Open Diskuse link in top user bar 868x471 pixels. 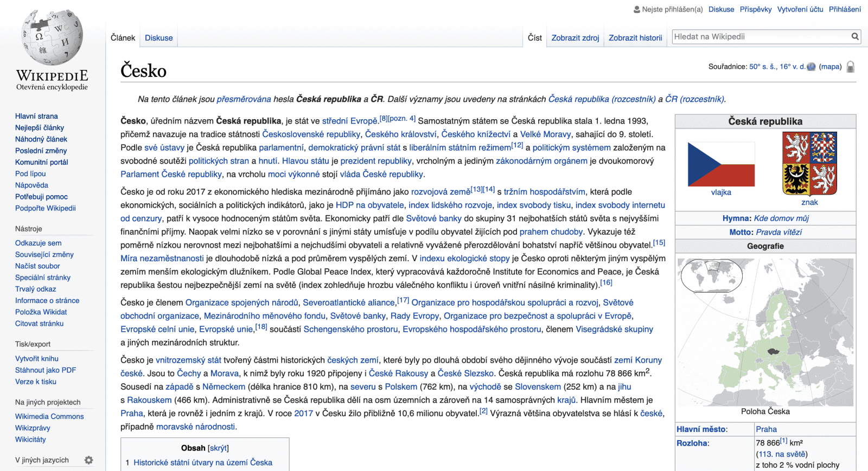click(721, 9)
